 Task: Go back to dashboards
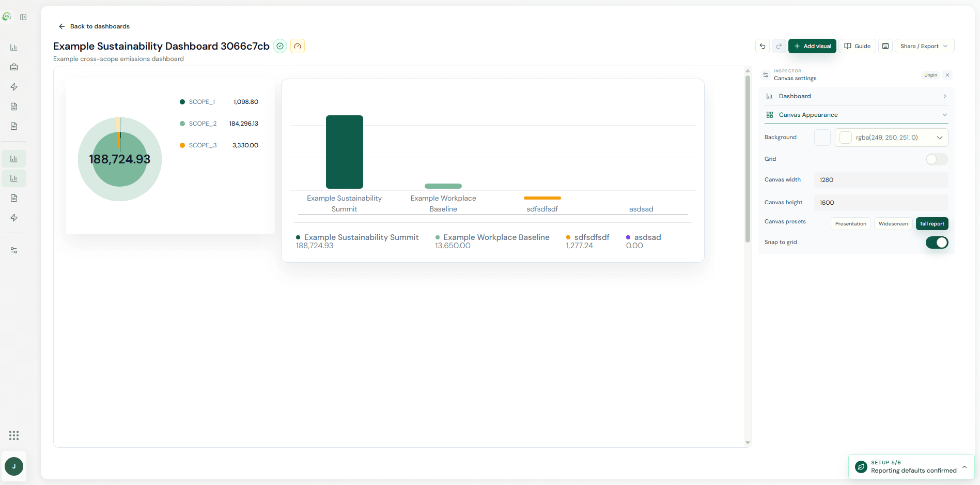(94, 26)
